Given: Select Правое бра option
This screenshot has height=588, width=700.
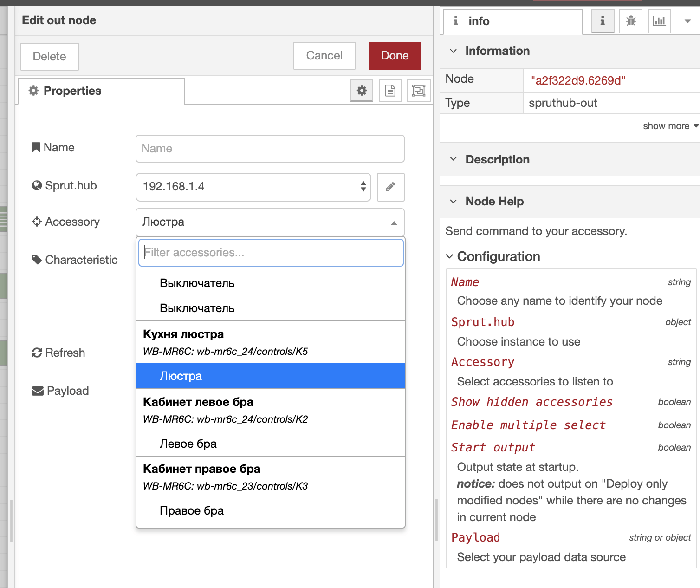Looking at the screenshot, I should coord(271,511).
